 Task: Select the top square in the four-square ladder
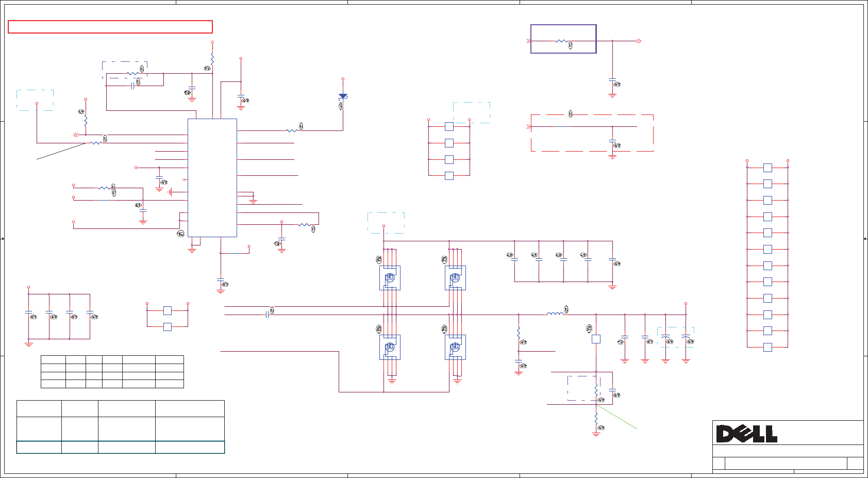point(449,126)
